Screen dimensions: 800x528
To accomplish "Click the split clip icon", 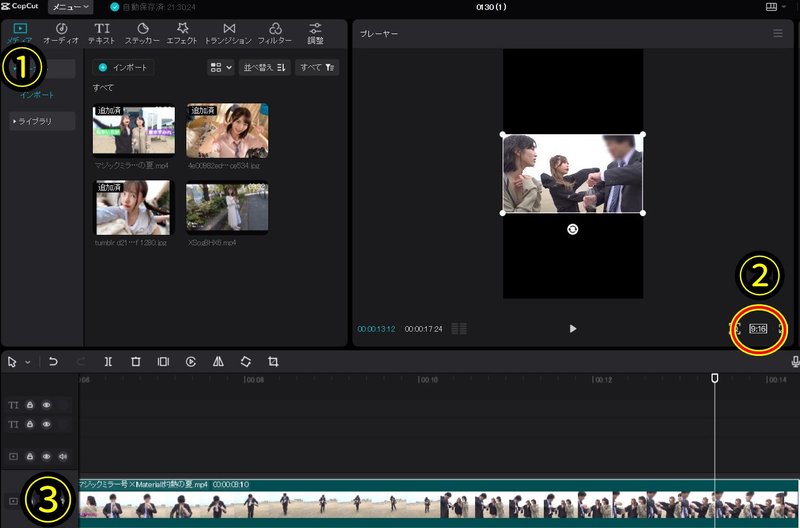I will (108, 362).
